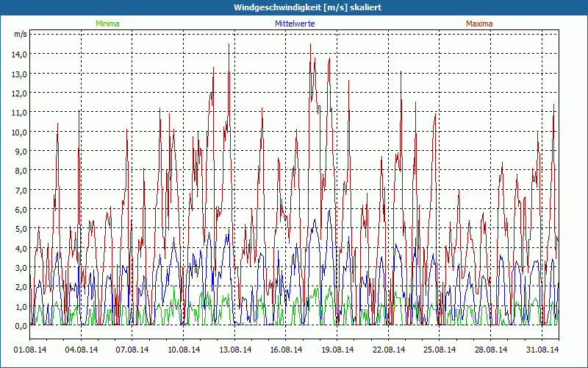Select the blue Mittelwerte legend label
This screenshot has height=368, width=588.
[295, 24]
